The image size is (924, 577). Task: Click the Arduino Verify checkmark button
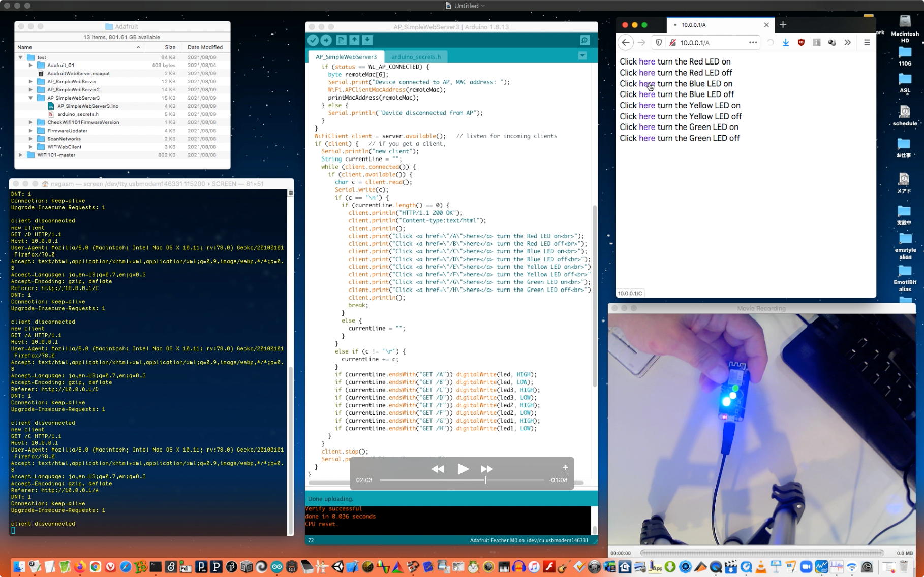(x=313, y=40)
